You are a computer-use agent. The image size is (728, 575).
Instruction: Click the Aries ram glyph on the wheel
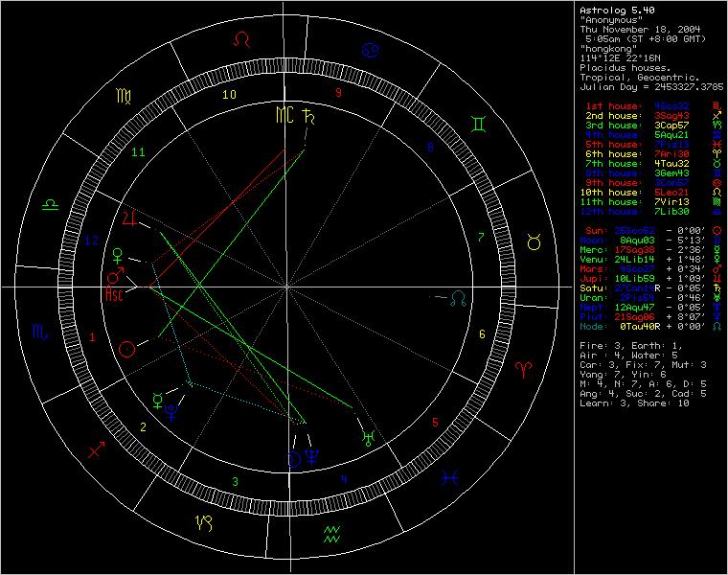click(523, 370)
